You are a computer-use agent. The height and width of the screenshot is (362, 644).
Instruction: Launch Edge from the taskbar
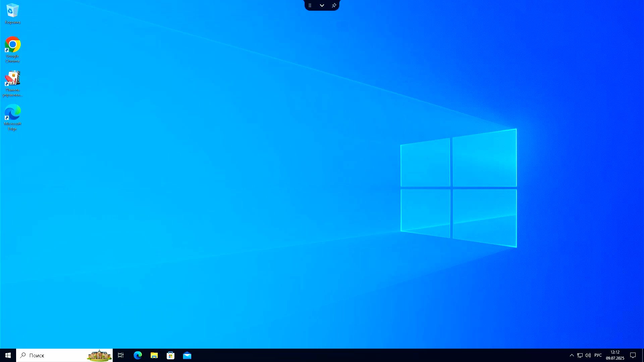click(138, 355)
